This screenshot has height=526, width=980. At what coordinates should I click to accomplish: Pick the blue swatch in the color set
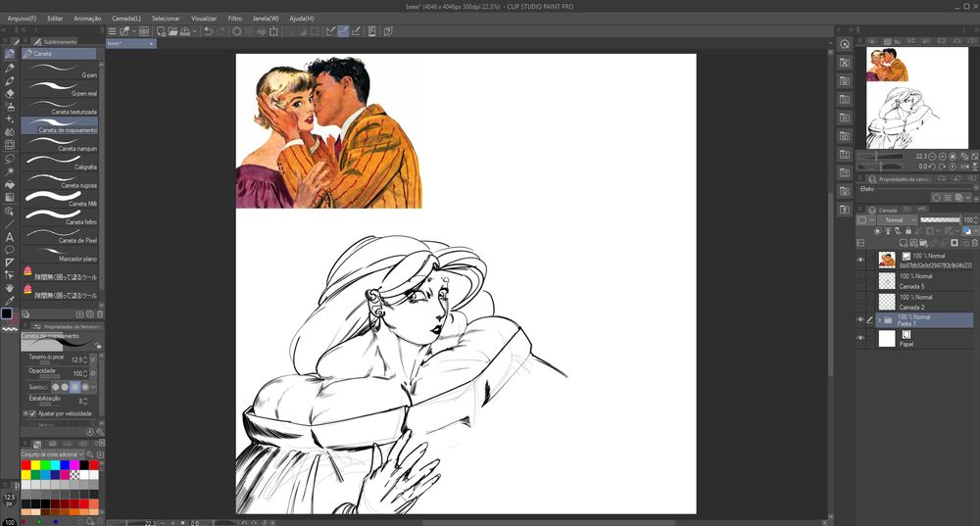(x=65, y=464)
